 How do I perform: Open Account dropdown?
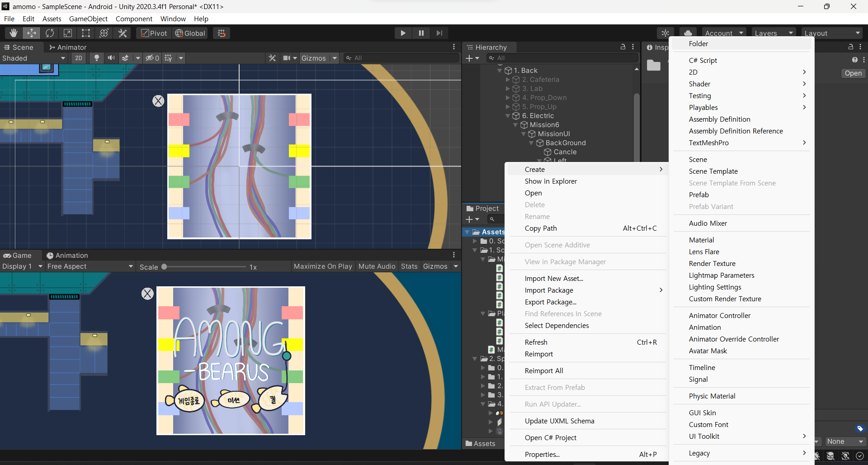pyautogui.click(x=724, y=33)
